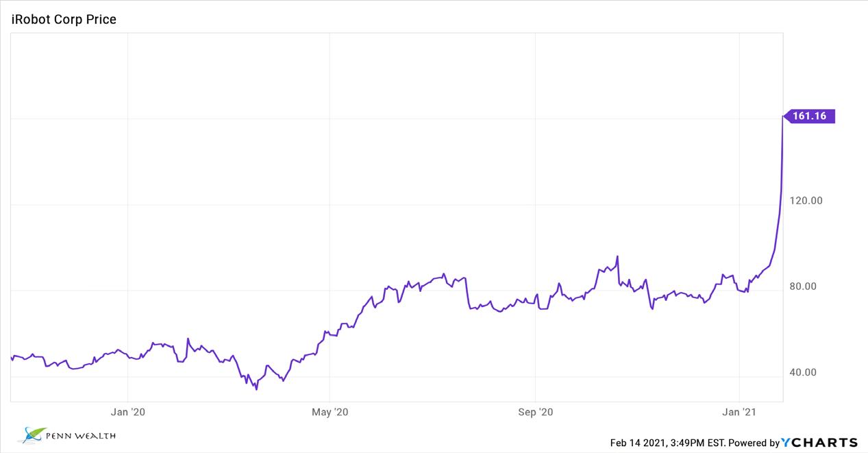Click the price spike between Sep '20 and Jan '21

click(x=617, y=257)
